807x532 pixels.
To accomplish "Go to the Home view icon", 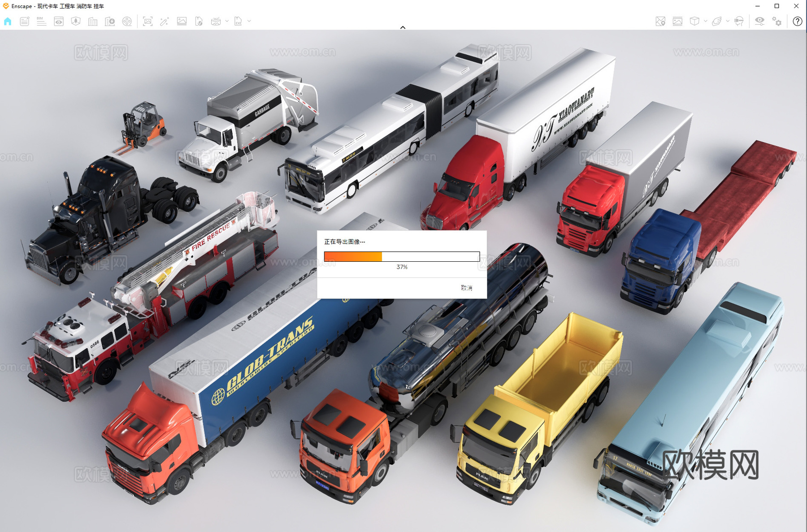I will pos(8,21).
